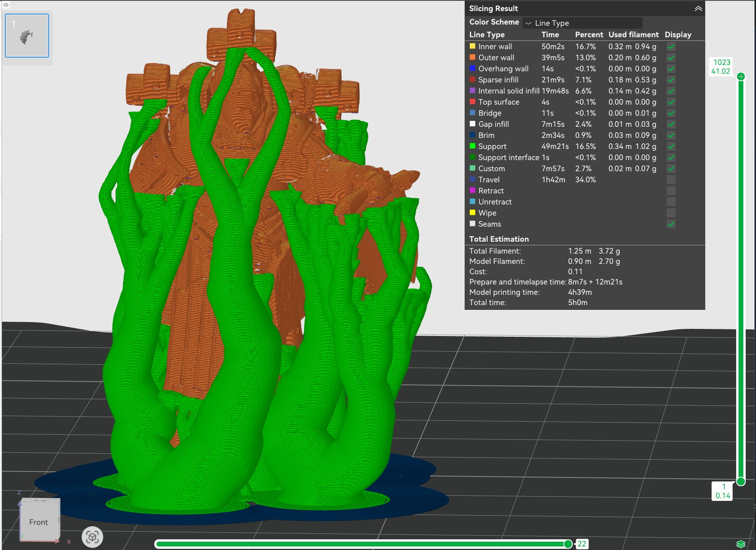Toggle Support interface display checkbox
Viewport: 756px width, 550px height.
point(671,158)
